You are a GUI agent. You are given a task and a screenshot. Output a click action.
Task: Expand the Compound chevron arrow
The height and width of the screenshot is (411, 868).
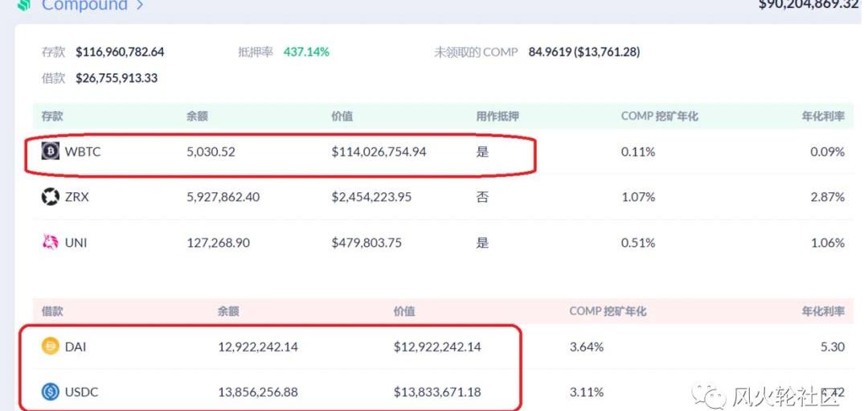point(140,6)
